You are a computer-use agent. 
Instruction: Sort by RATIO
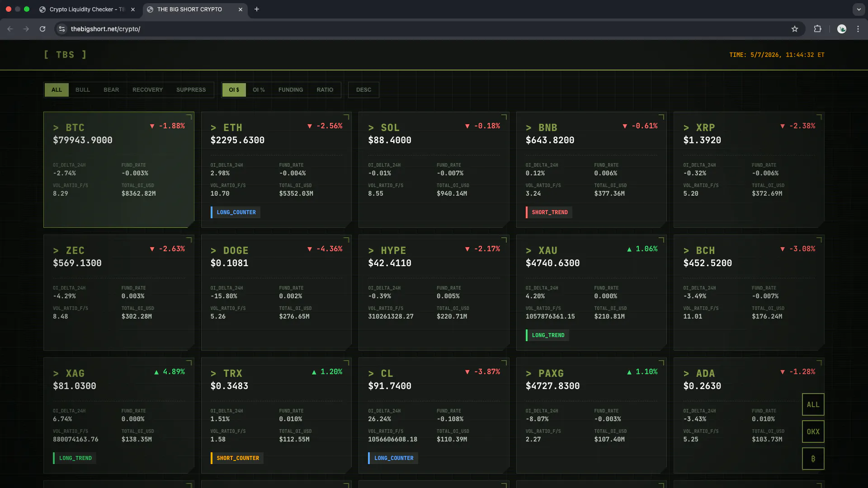[x=325, y=90]
